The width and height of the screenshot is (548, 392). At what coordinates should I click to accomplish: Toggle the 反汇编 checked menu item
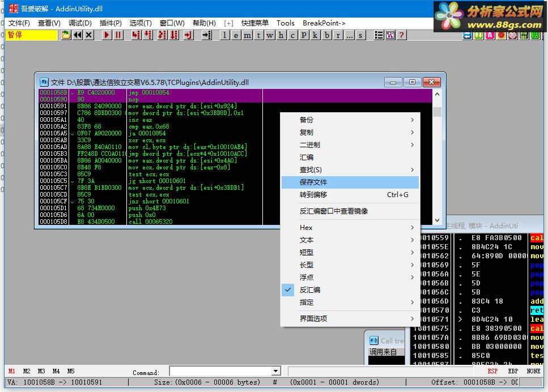[x=350, y=290]
